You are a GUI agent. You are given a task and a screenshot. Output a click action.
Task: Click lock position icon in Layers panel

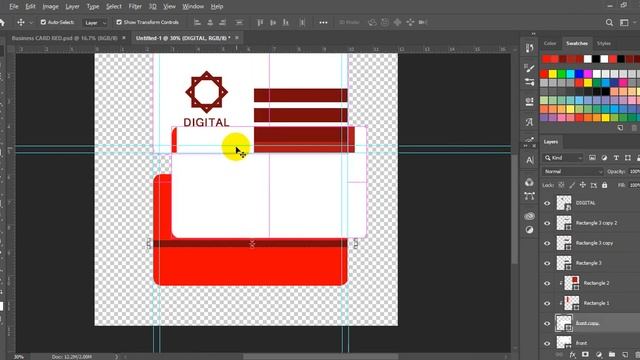coord(582,185)
